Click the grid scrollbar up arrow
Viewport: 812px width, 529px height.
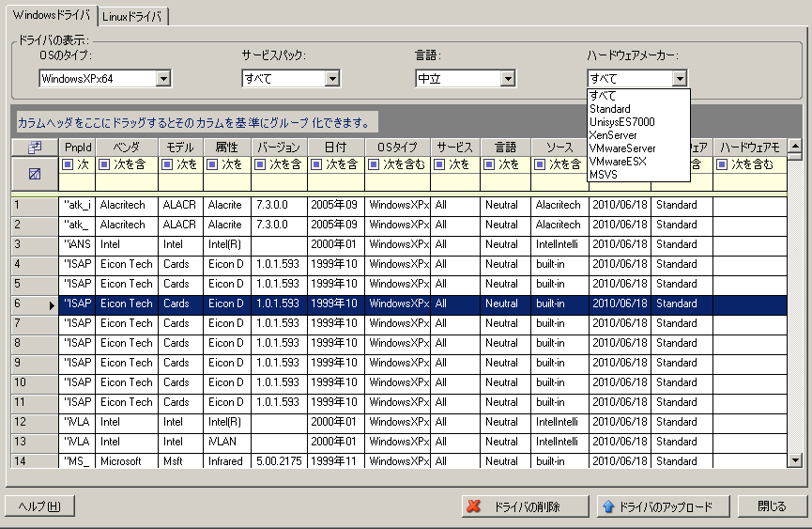(794, 147)
